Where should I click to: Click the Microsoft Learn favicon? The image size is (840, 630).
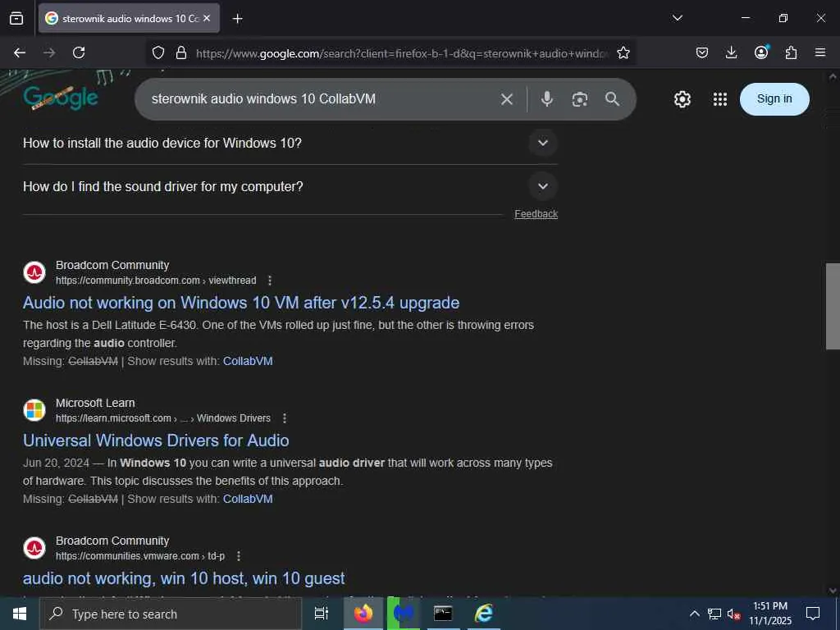pyautogui.click(x=34, y=410)
